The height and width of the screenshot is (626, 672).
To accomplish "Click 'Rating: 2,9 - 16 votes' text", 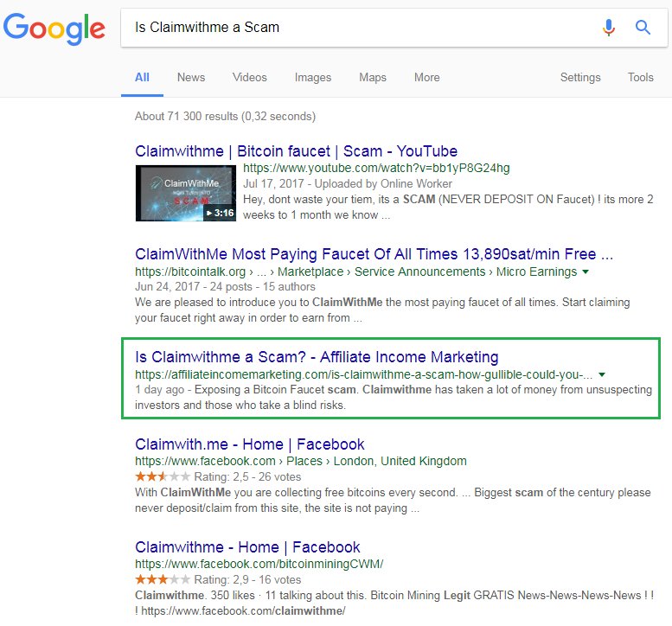I will coord(247,579).
